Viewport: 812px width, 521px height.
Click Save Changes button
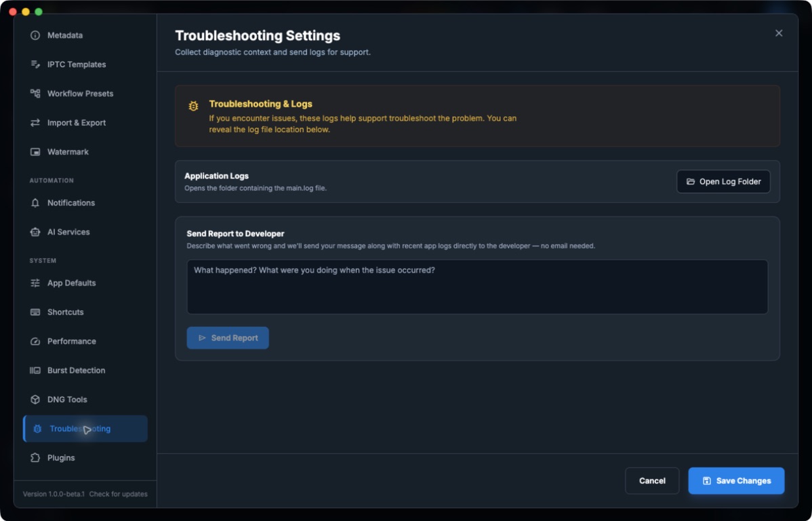[736, 480]
